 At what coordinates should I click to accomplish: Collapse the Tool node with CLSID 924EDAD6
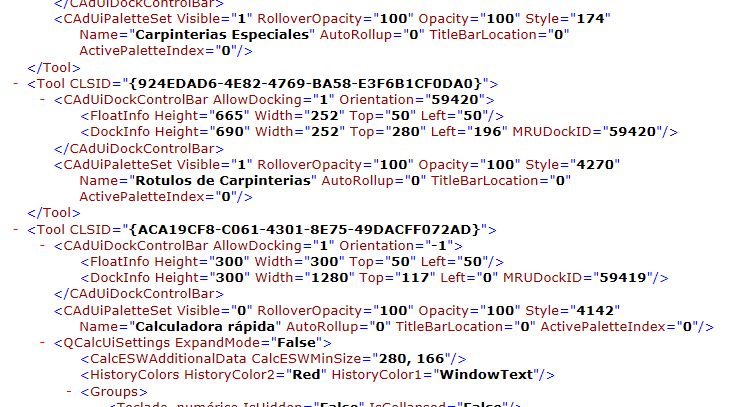point(16,84)
